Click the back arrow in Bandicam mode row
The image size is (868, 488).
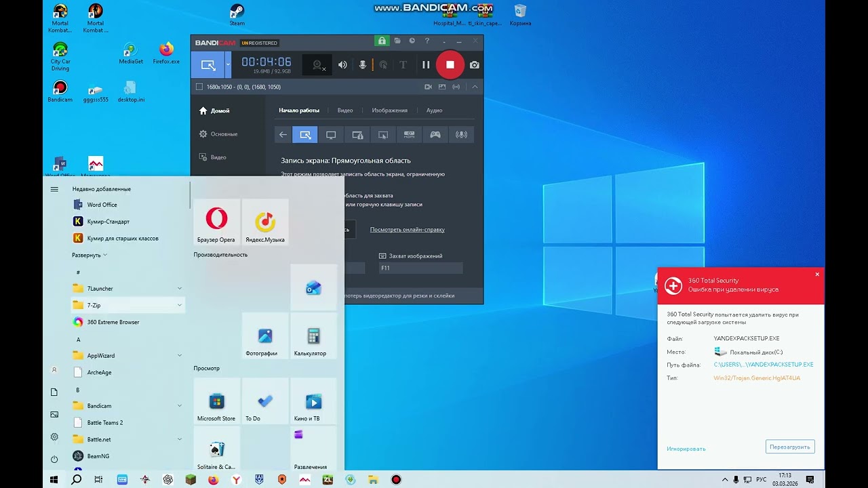click(283, 135)
